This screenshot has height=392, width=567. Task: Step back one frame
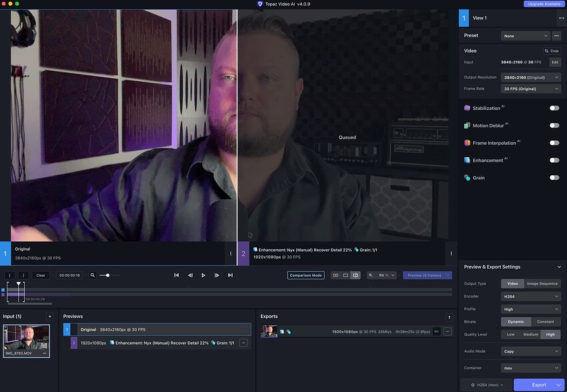point(190,275)
